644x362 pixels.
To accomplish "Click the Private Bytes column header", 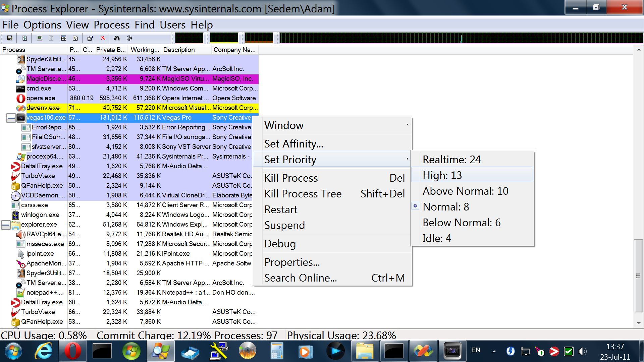I will point(111,50).
